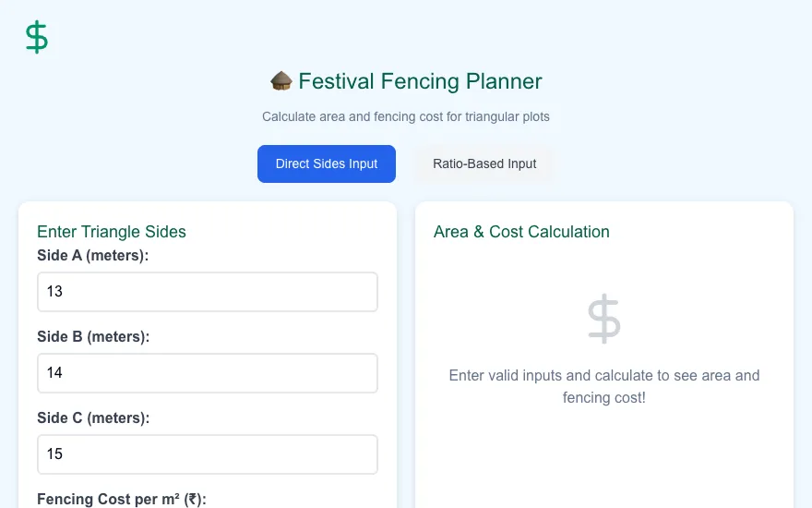Image resolution: width=812 pixels, height=508 pixels.
Task: Click the Side C (meters) label
Action: [93, 418]
